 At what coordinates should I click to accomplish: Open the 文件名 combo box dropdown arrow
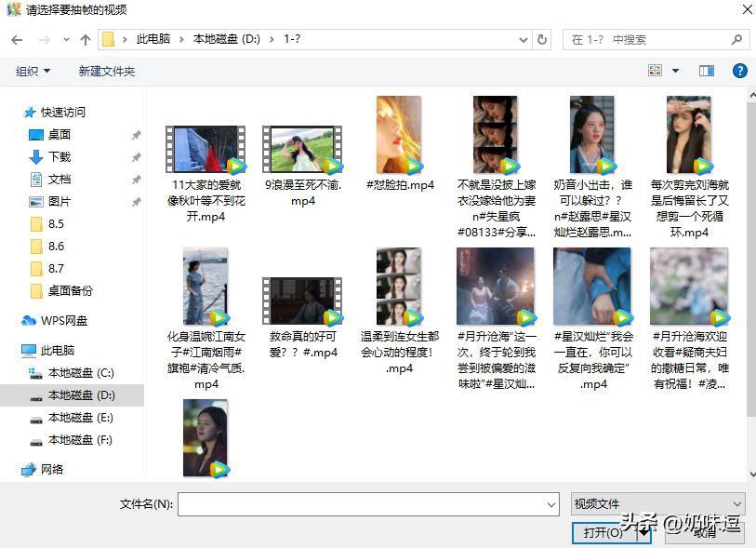(551, 504)
